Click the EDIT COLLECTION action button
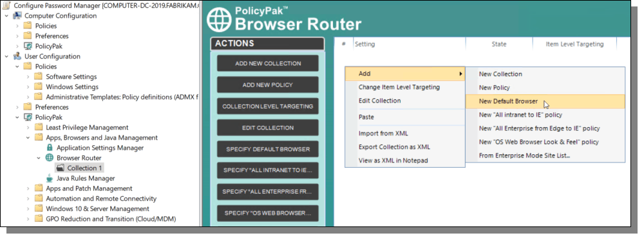Image resolution: width=644 pixels, height=240 pixels. pyautogui.click(x=268, y=128)
